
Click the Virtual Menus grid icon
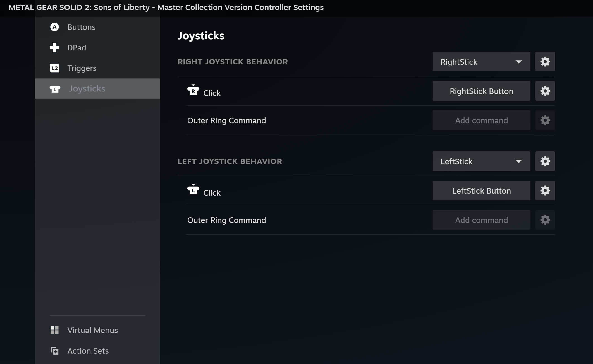point(54,330)
